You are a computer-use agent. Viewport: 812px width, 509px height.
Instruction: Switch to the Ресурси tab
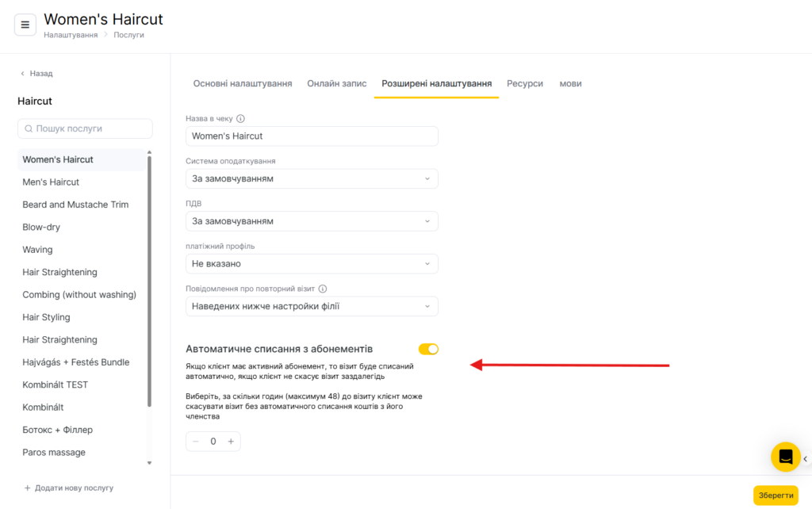pos(525,83)
